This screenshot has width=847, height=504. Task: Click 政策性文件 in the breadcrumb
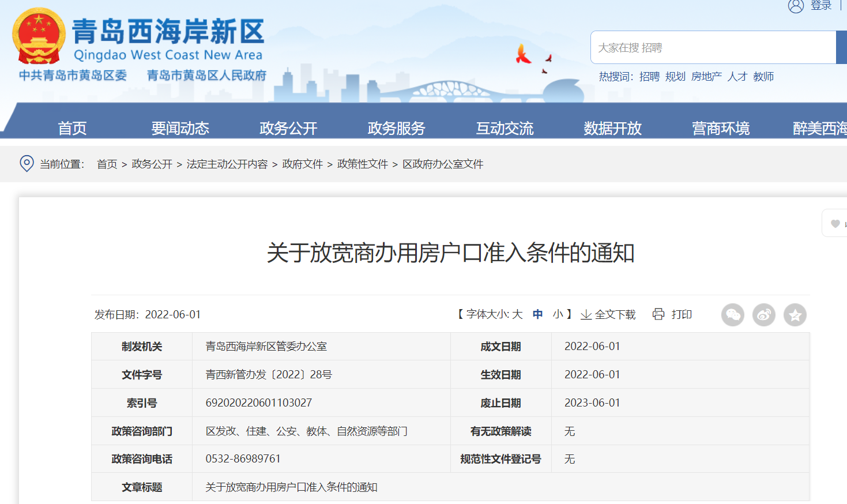click(362, 164)
